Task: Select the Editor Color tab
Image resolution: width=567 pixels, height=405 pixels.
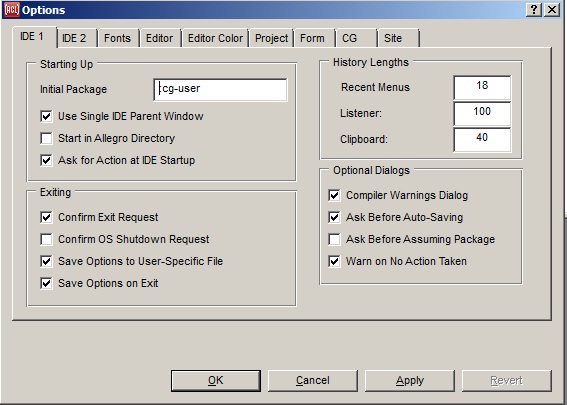Action: 215,38
